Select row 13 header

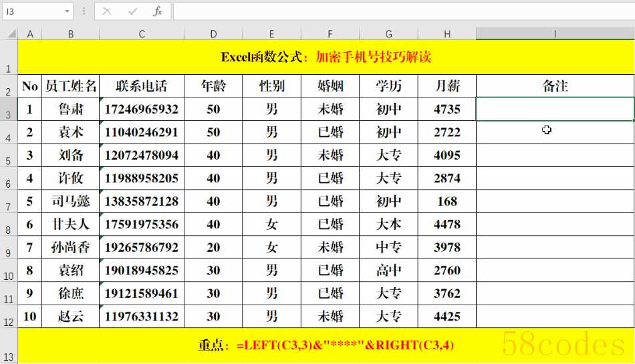(9, 345)
